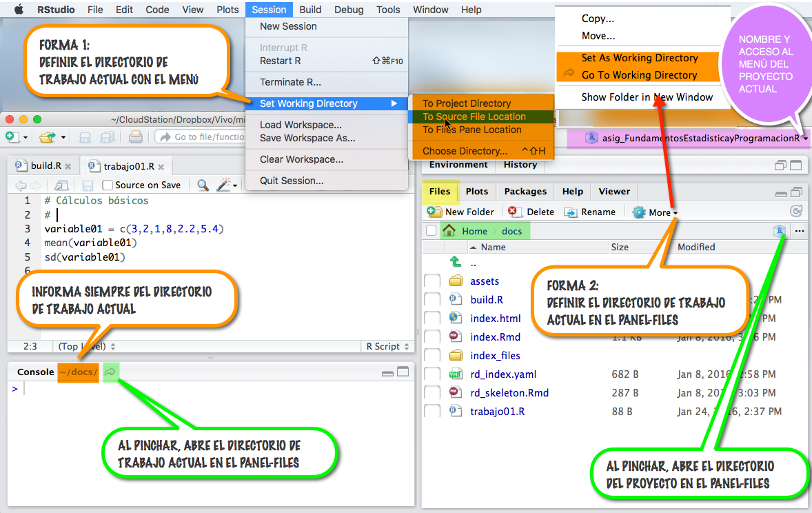Click the docs breadcrumb link
Viewport: 812px width, 513px height.
pos(511,231)
